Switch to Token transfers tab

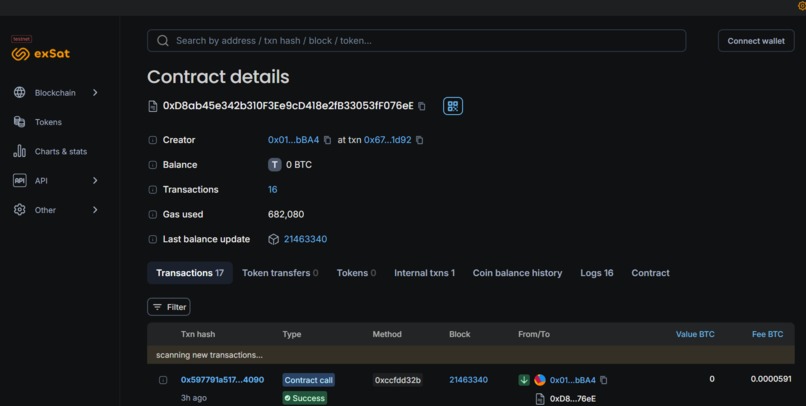pyautogui.click(x=280, y=273)
